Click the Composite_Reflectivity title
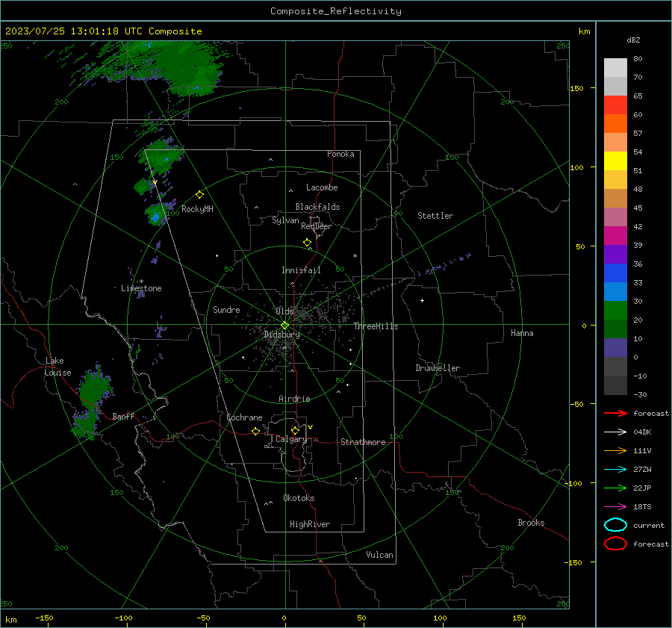This screenshot has height=628, width=672. coord(336,11)
